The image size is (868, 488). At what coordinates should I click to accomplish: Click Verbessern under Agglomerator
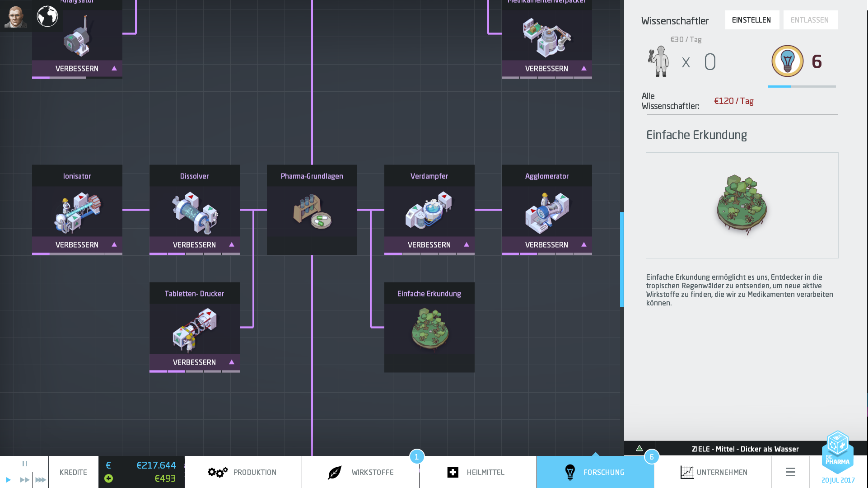pyautogui.click(x=546, y=245)
